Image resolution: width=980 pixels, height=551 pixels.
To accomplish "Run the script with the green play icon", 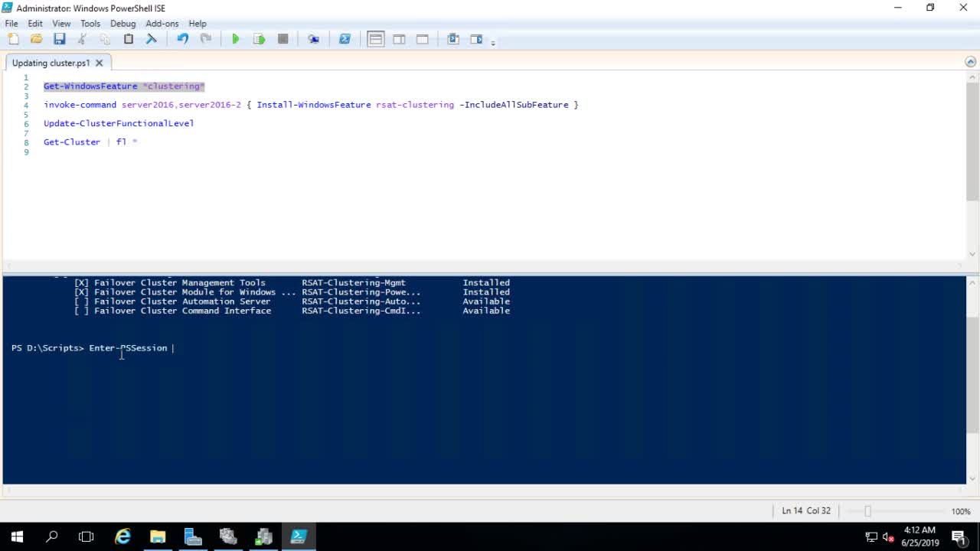I will point(236,39).
